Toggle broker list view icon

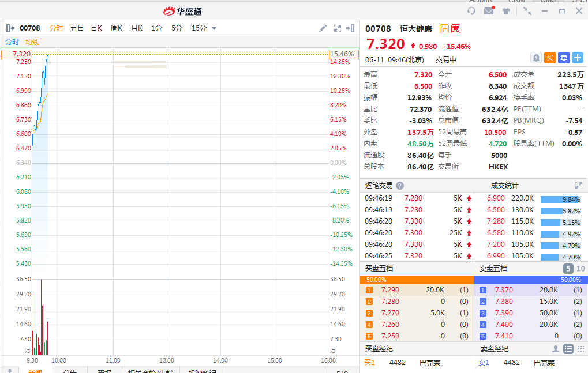[x=568, y=349]
